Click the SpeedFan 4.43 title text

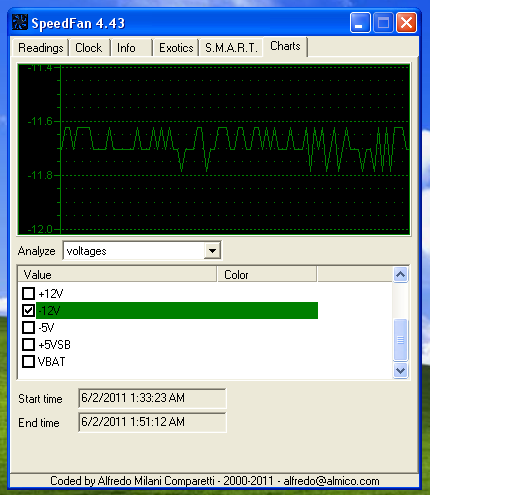(78, 23)
